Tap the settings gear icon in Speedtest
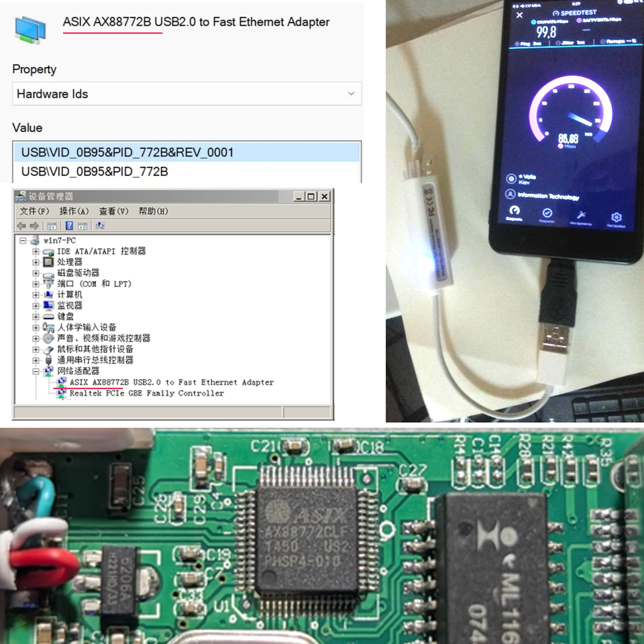The width and height of the screenshot is (644, 644). 616,217
